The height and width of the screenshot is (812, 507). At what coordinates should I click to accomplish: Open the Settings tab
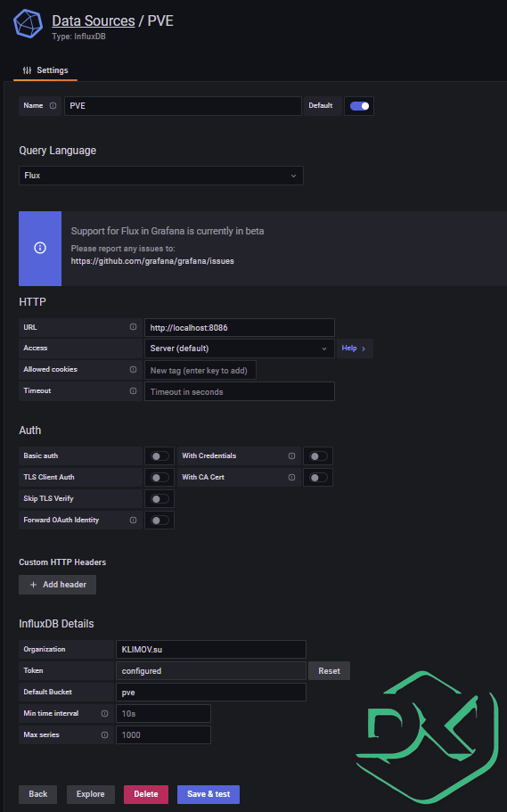pos(45,70)
